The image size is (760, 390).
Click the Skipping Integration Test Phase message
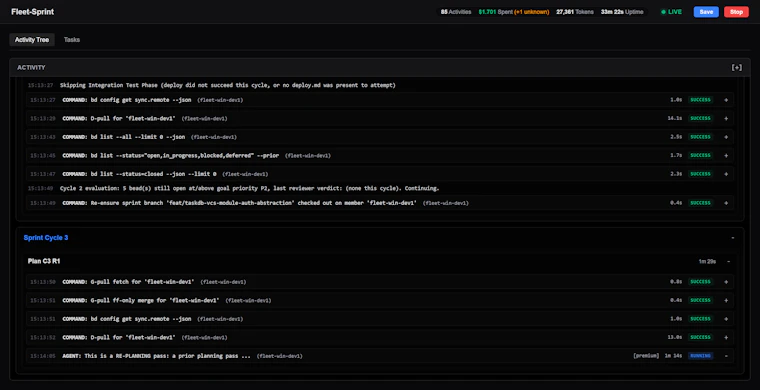click(228, 85)
